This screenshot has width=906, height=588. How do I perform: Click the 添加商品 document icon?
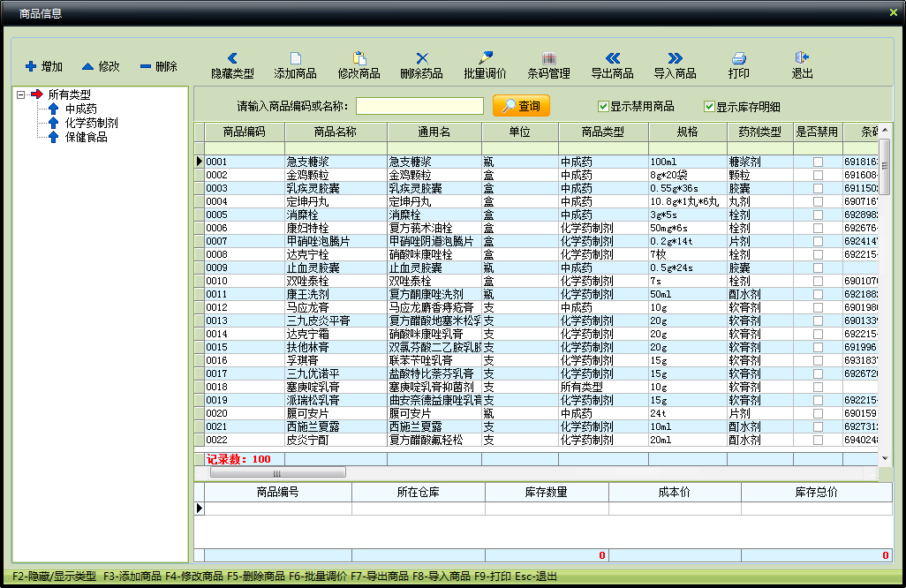point(296,58)
